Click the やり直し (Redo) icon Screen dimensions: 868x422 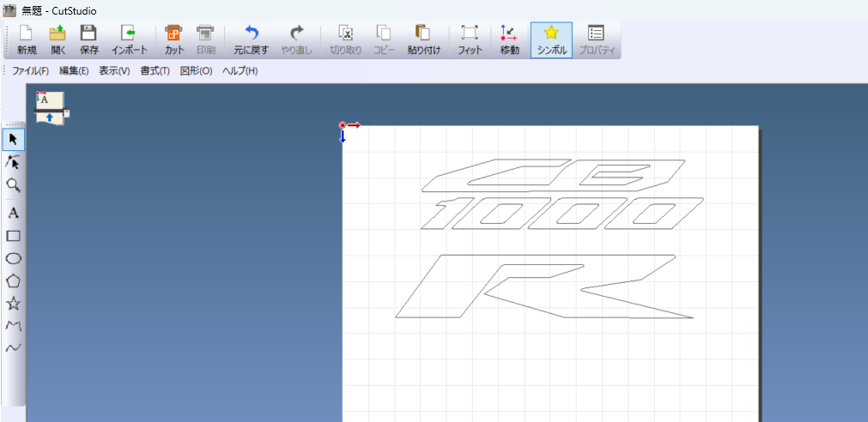point(297,39)
